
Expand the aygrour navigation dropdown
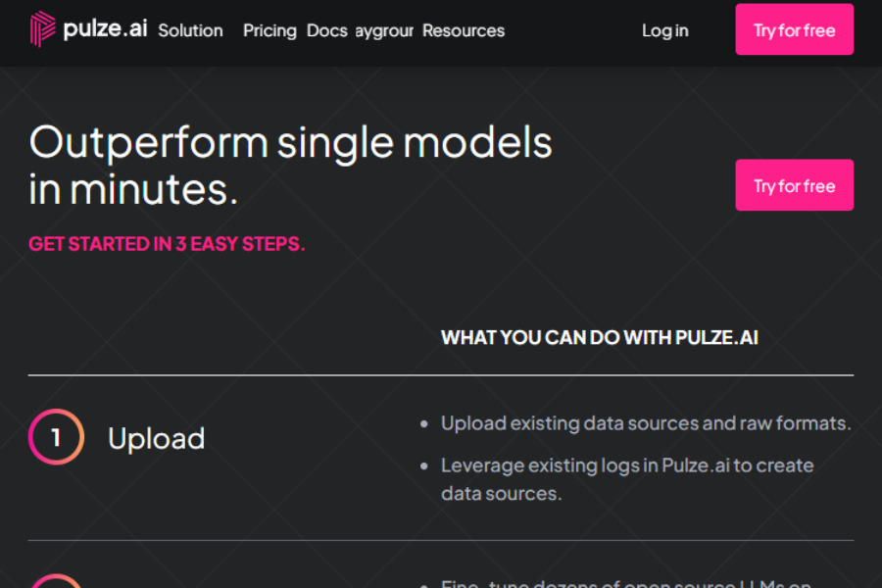(x=384, y=31)
